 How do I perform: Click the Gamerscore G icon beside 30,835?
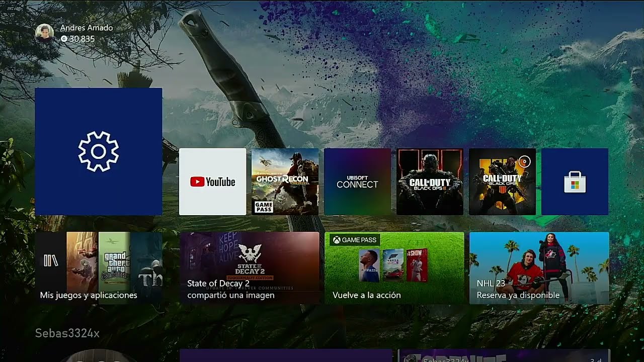(64, 39)
